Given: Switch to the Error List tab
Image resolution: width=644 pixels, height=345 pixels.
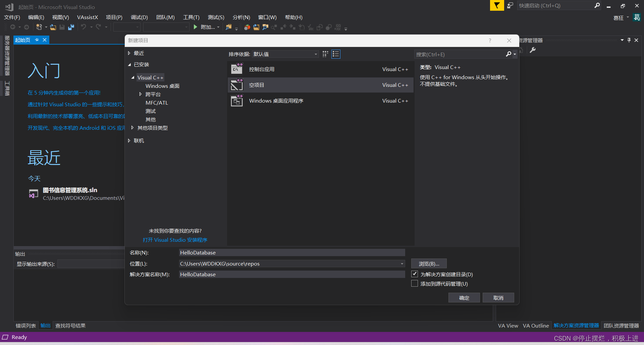Looking at the screenshot, I should (x=26, y=326).
